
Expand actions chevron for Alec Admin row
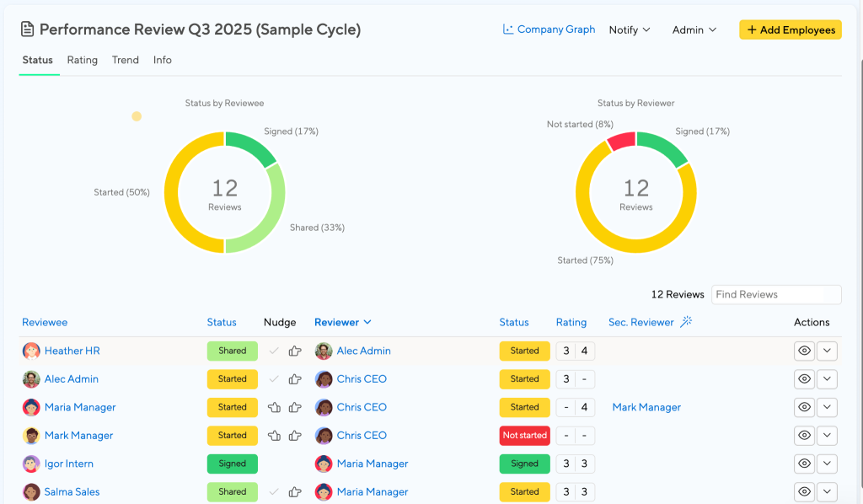(x=827, y=379)
